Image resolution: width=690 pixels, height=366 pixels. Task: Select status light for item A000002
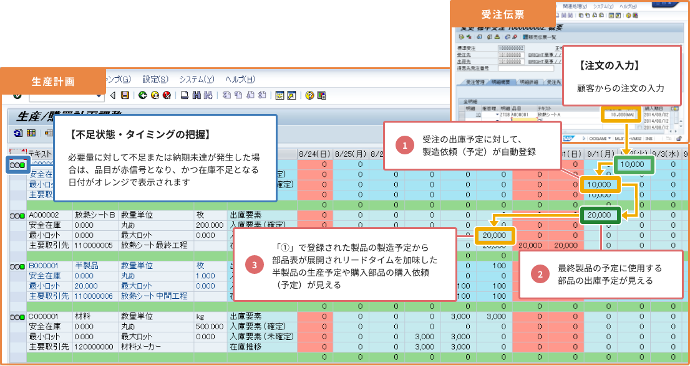point(18,215)
